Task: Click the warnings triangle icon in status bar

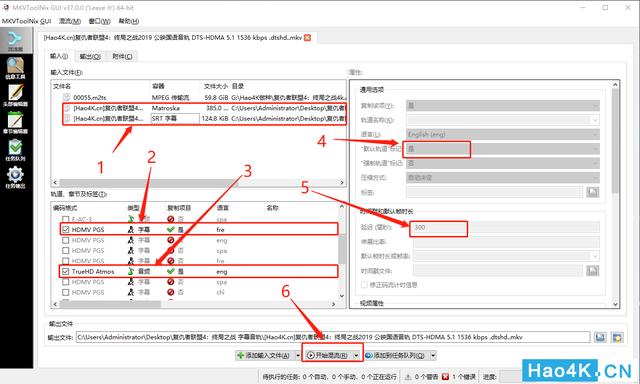Action: (408, 377)
